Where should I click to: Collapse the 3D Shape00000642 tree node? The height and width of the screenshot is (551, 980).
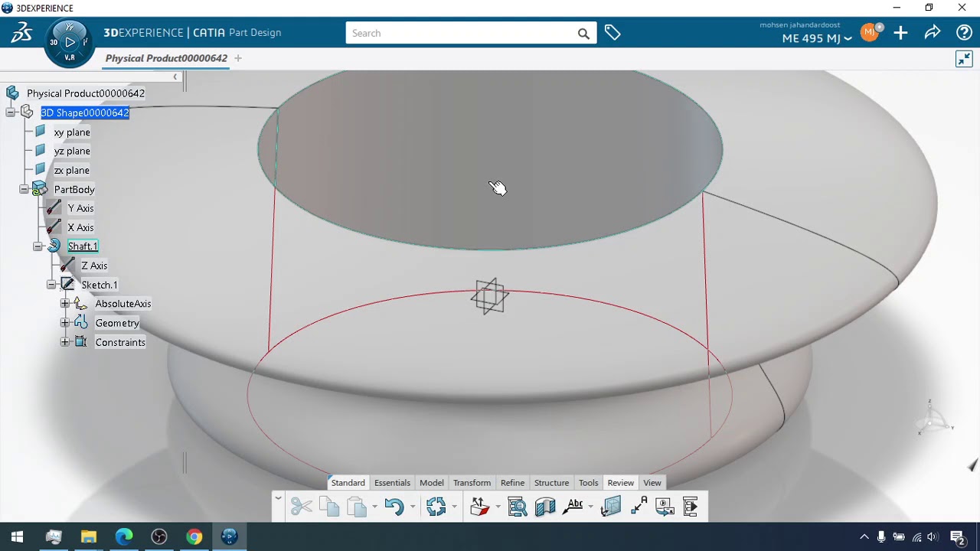click(10, 112)
